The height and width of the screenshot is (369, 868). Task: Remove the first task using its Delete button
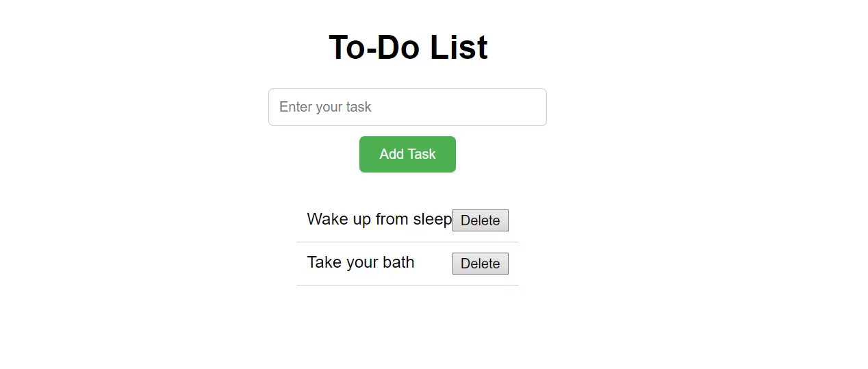pos(480,220)
